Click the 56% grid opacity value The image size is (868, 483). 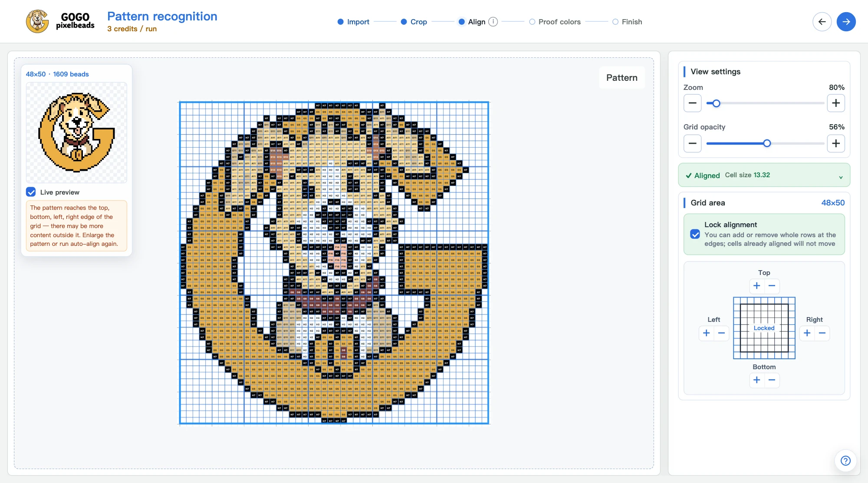point(836,127)
